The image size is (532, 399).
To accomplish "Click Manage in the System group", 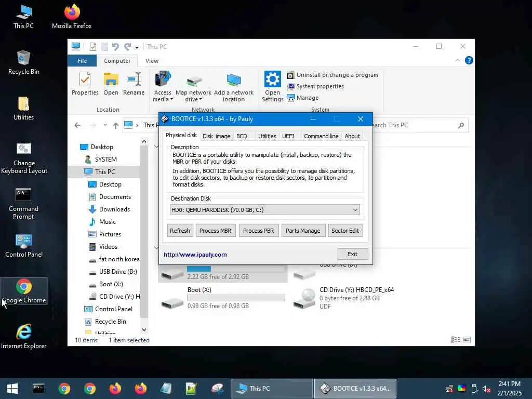I will [303, 98].
